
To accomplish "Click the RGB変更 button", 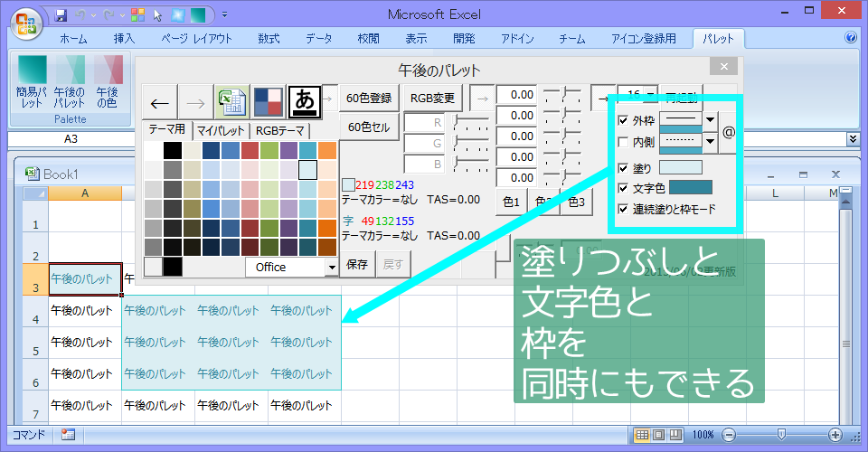I will 432,98.
